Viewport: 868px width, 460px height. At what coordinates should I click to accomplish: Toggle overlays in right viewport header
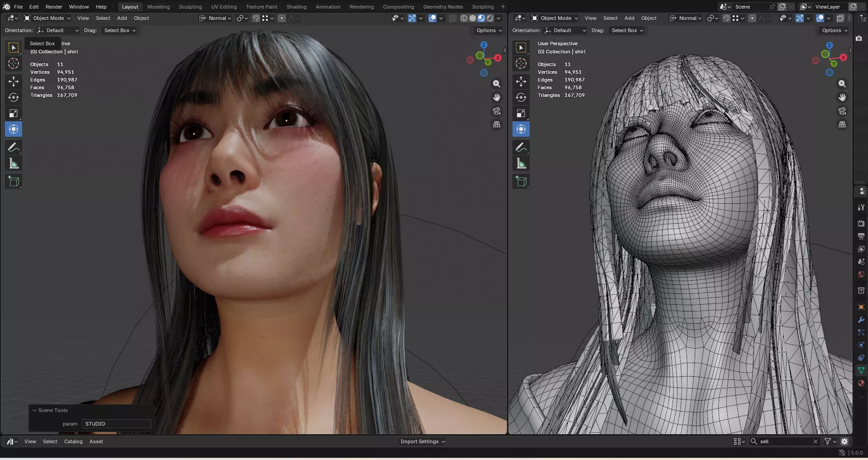820,18
